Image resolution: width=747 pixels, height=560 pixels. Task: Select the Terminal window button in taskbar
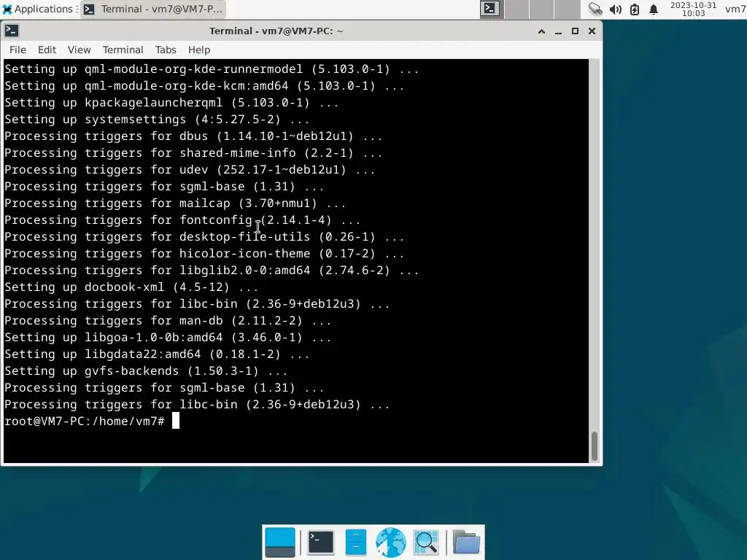point(153,9)
